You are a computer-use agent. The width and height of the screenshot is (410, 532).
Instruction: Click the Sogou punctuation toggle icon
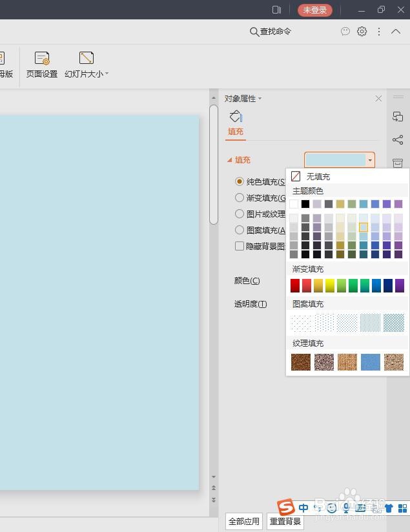pyautogui.click(x=318, y=507)
